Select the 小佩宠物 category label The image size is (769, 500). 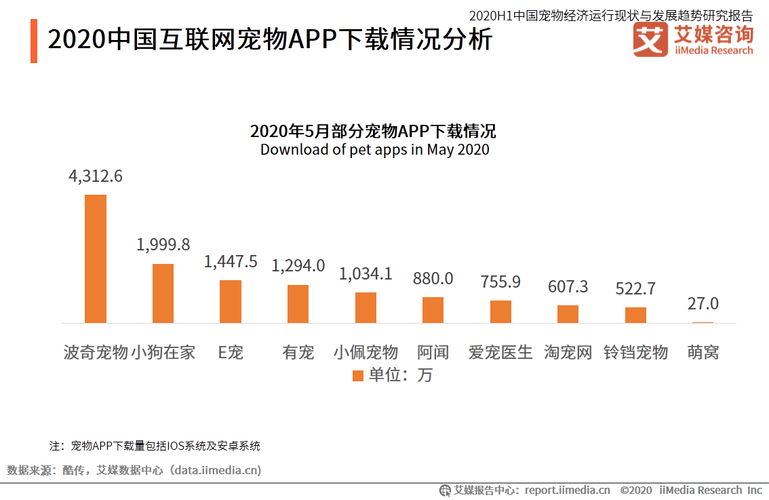(x=366, y=352)
